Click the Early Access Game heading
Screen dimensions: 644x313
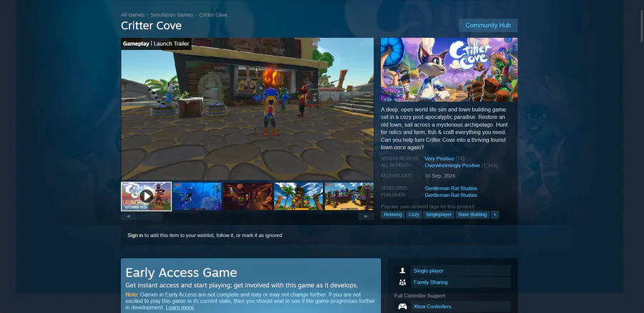click(181, 273)
